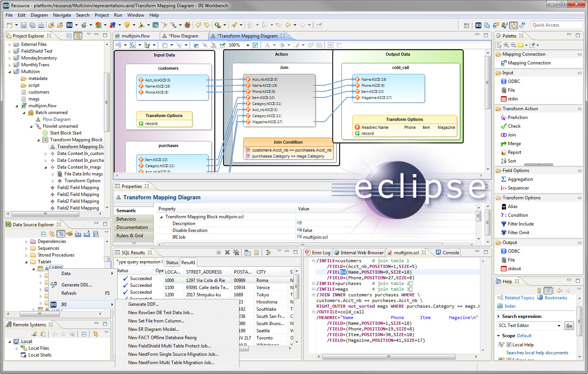This screenshot has width=588, height=374.
Task: Open the Navigate menu
Action: tap(62, 15)
